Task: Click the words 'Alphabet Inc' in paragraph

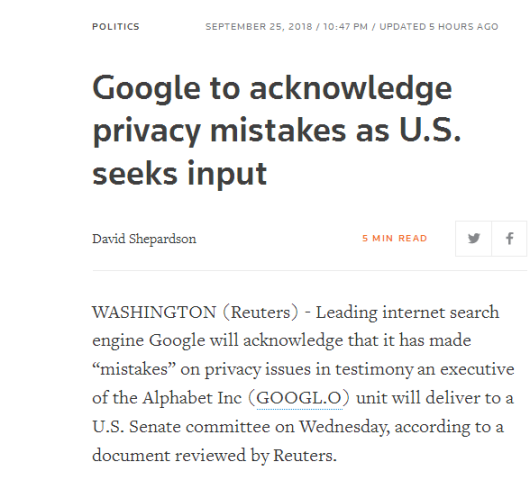Action: pyautogui.click(x=192, y=398)
